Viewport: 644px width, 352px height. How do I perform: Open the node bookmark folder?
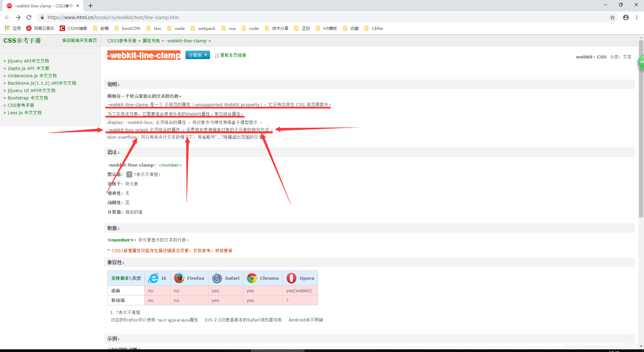[176, 28]
